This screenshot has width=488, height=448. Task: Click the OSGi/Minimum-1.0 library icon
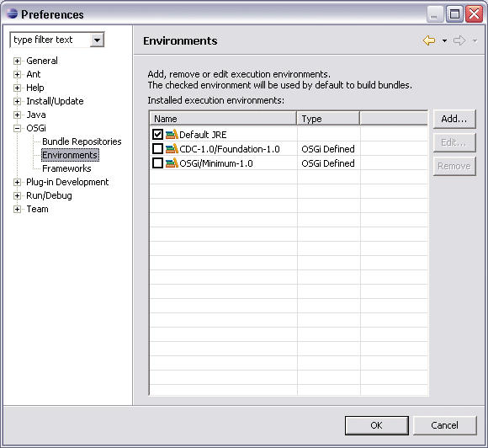coord(172,163)
